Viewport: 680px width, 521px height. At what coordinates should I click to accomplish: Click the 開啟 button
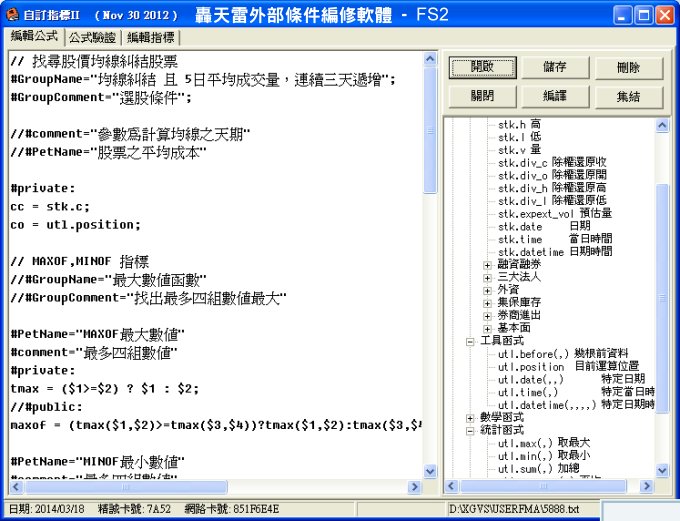pyautogui.click(x=483, y=67)
